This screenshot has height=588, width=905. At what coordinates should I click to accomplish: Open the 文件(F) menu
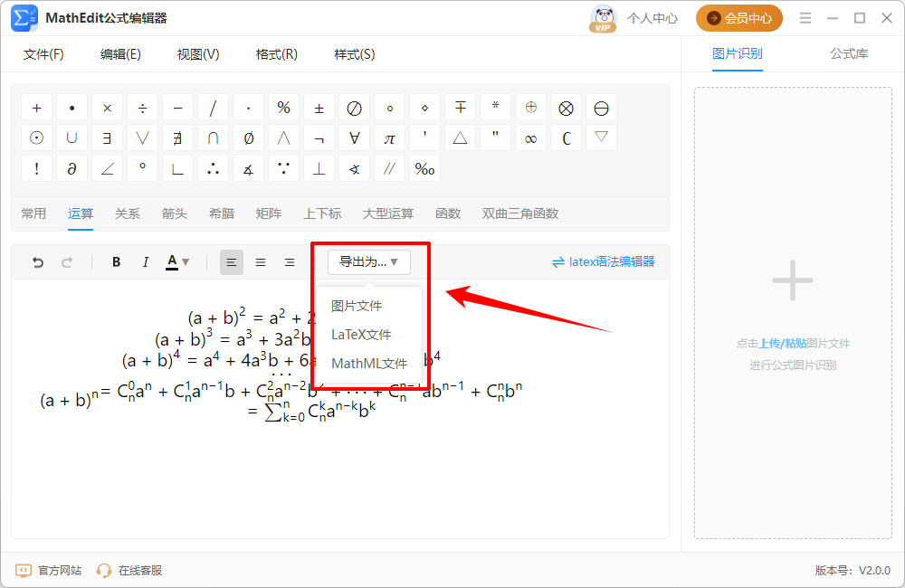[43, 54]
